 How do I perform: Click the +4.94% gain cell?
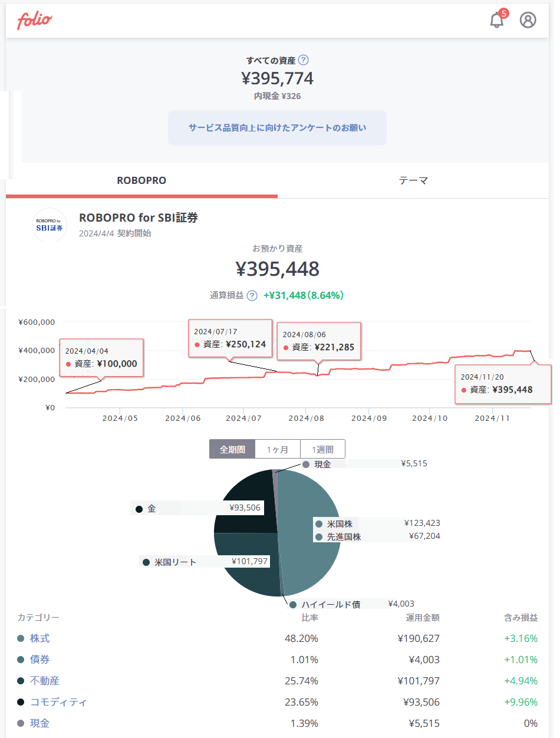521,681
